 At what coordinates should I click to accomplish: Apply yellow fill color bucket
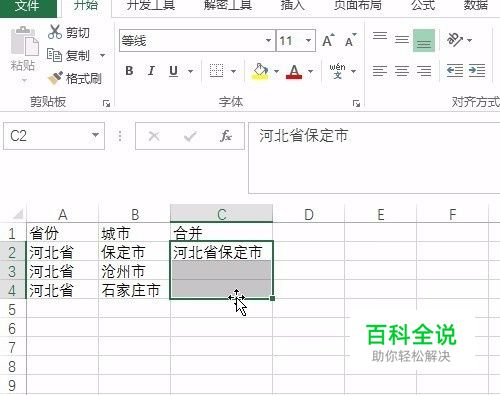260,71
